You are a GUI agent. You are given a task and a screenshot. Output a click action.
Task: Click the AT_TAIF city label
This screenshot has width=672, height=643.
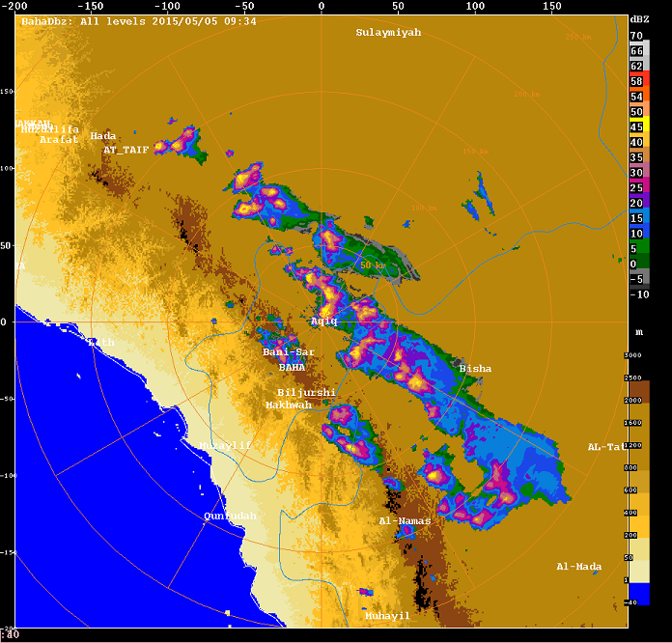126,150
